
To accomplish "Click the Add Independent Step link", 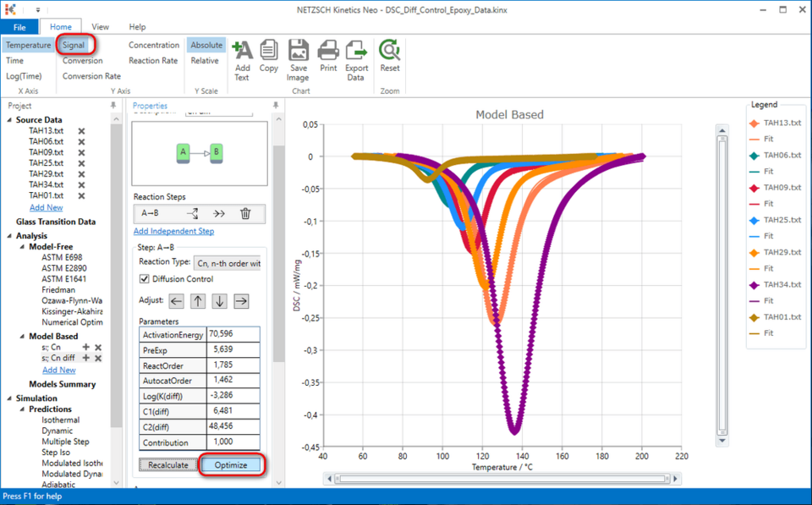I will coord(173,230).
